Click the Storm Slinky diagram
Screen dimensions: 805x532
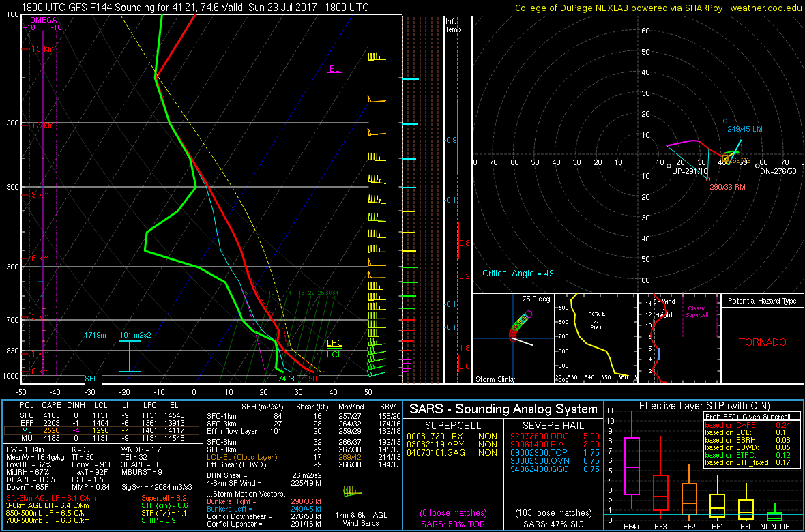tap(512, 338)
